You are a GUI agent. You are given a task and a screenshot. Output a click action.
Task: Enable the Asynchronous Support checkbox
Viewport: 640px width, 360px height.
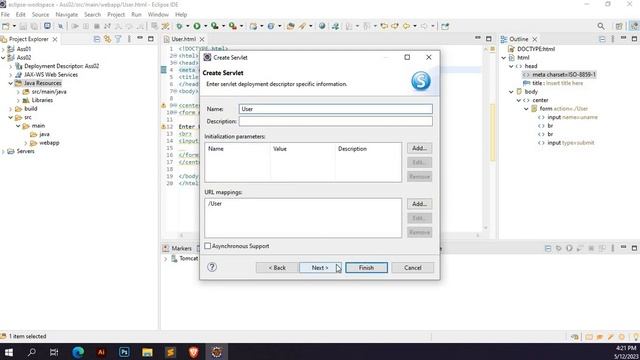click(x=208, y=246)
